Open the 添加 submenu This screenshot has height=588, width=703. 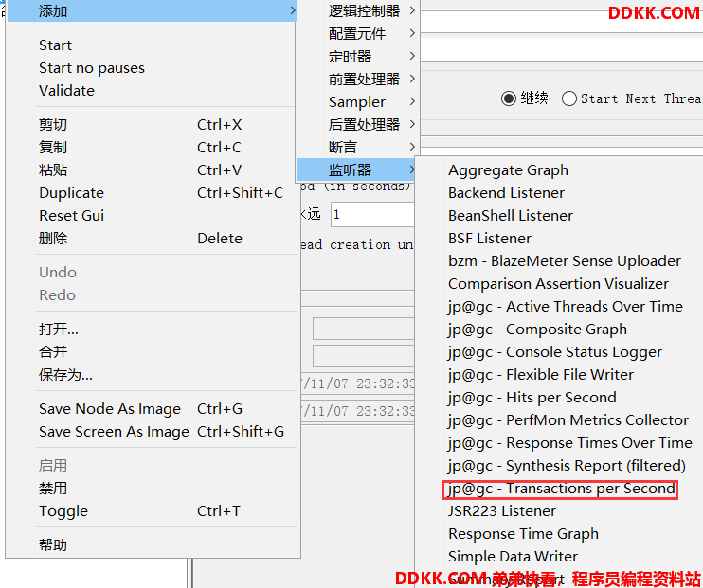point(153,10)
